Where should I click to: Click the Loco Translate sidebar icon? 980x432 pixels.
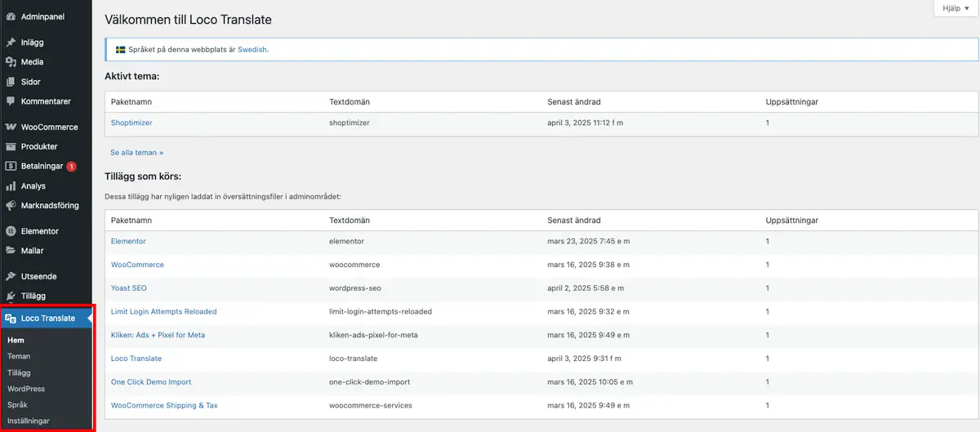pos(11,318)
